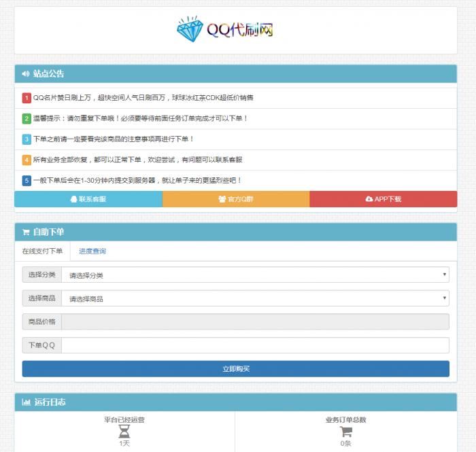Click the 商品价格 field
This screenshot has height=452, width=476.
255,321
